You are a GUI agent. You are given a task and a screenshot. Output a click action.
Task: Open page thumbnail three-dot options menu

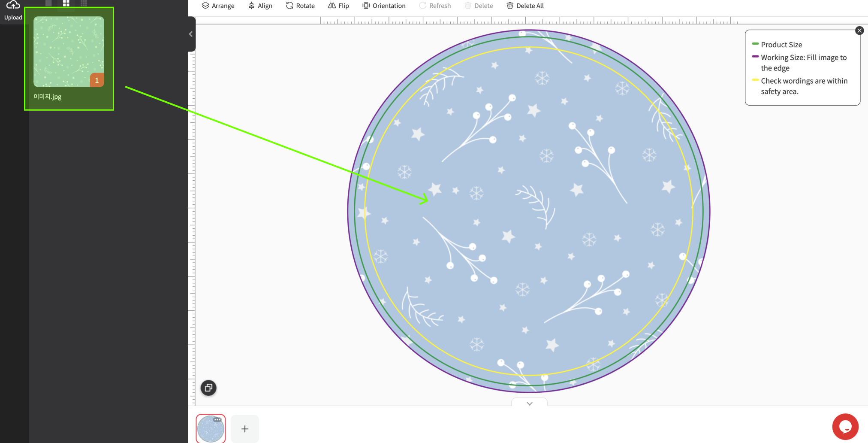[x=217, y=419]
